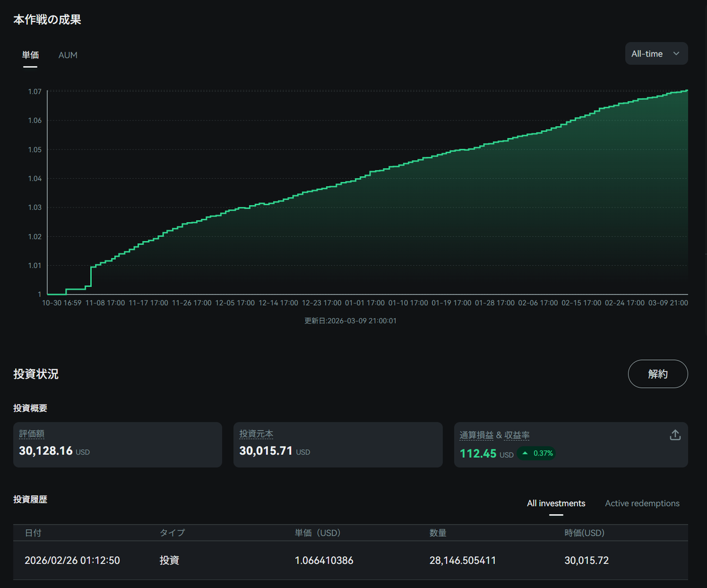Click the 1.066410386 unit price cell

pos(324,560)
